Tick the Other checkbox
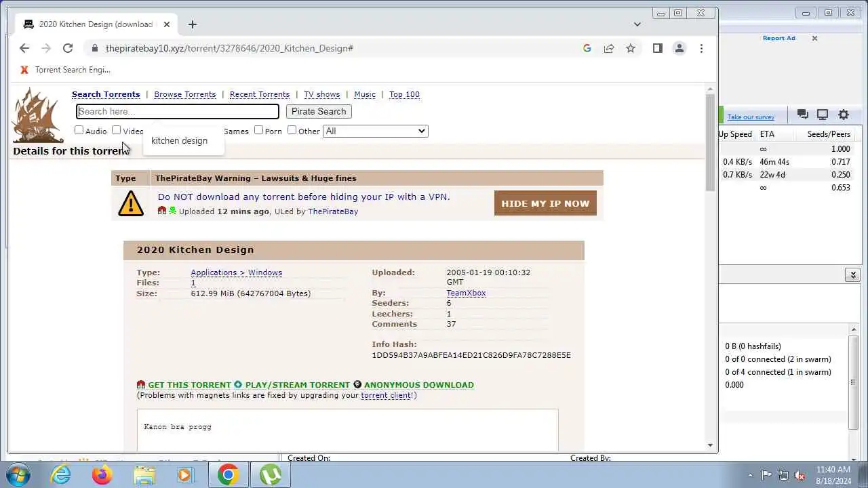This screenshot has height=488, width=868. (x=292, y=130)
